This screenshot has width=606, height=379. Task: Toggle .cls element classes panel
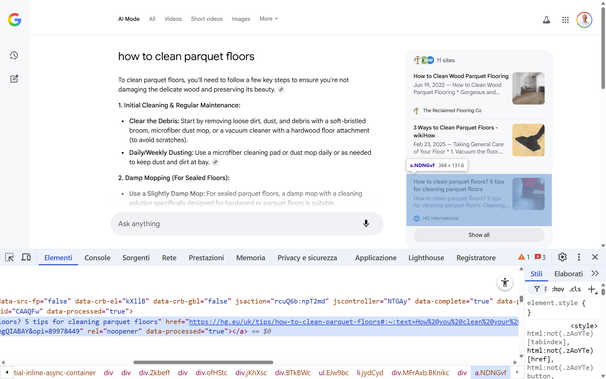575,289
